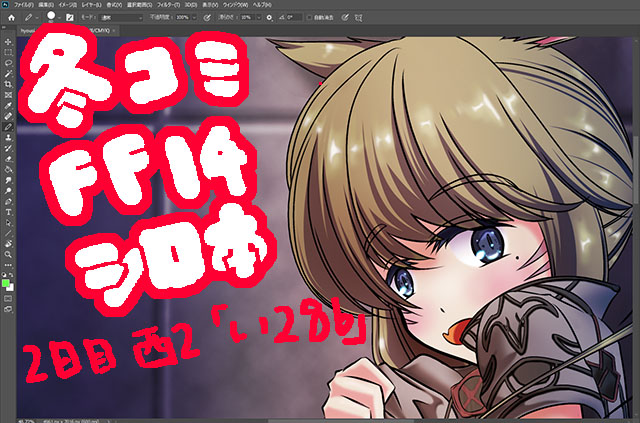Open the イメージ (Image) menu

(67, 5)
